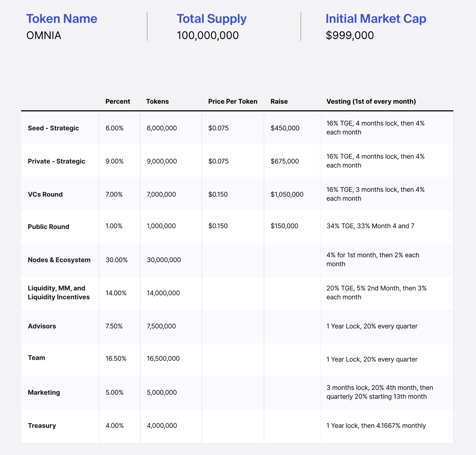Select the Advisors vesting text
Viewport: 476px width, 455px height.
(x=372, y=326)
